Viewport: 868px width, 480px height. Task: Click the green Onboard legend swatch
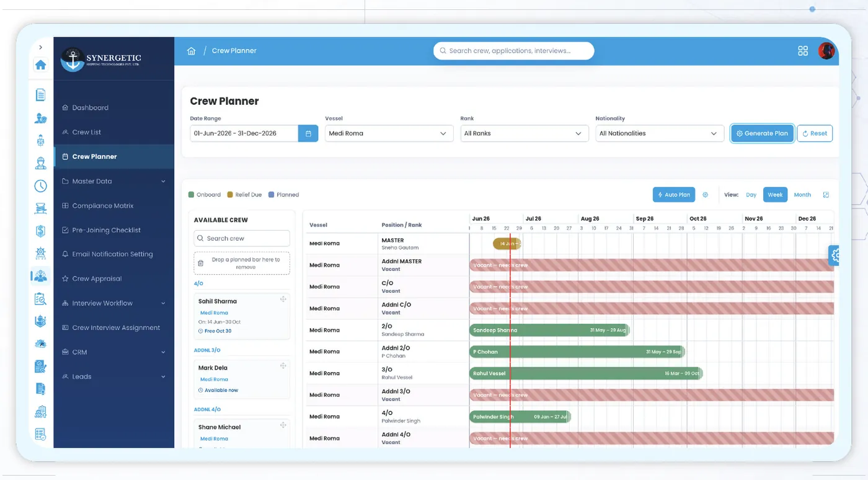click(x=192, y=195)
